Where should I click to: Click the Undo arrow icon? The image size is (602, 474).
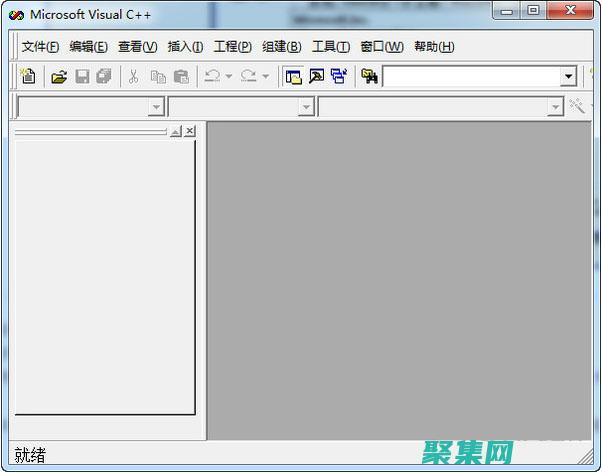pos(212,76)
